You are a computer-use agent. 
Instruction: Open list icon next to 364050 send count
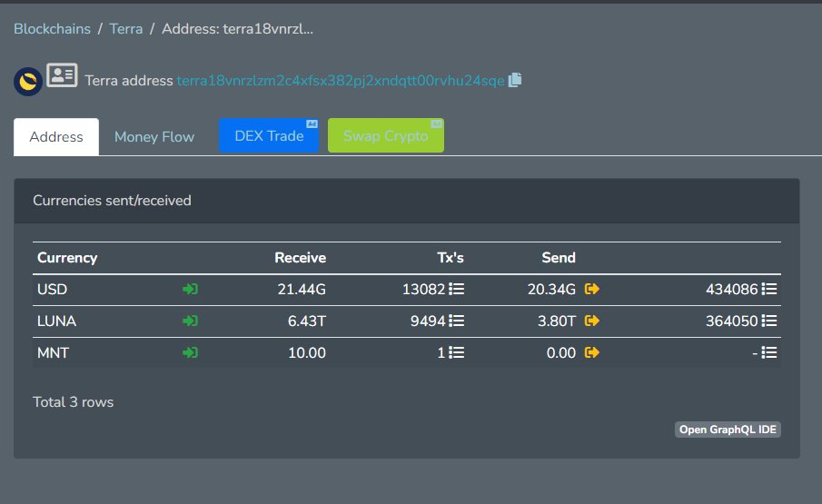[769, 321]
